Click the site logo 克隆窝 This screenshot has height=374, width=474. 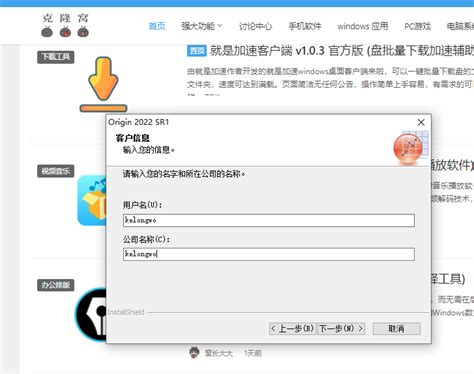point(65,25)
